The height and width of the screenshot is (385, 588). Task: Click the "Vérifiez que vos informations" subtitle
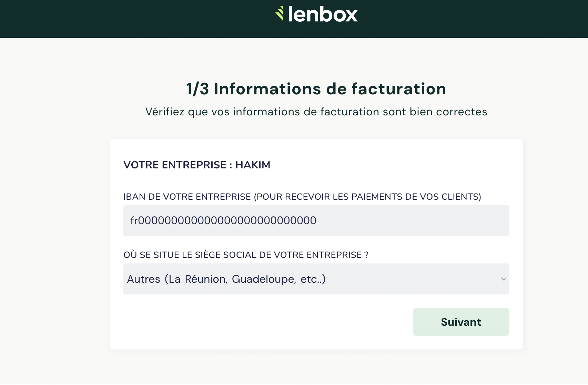tap(316, 112)
